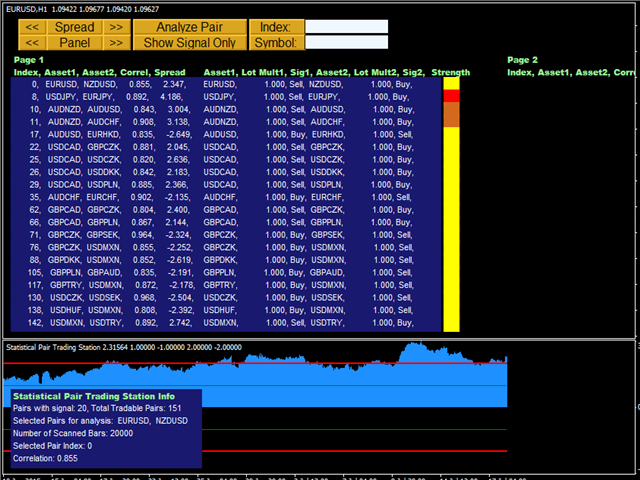The height and width of the screenshot is (480, 640).
Task: Click the >> arrow right of Panel
Action: coord(117,42)
